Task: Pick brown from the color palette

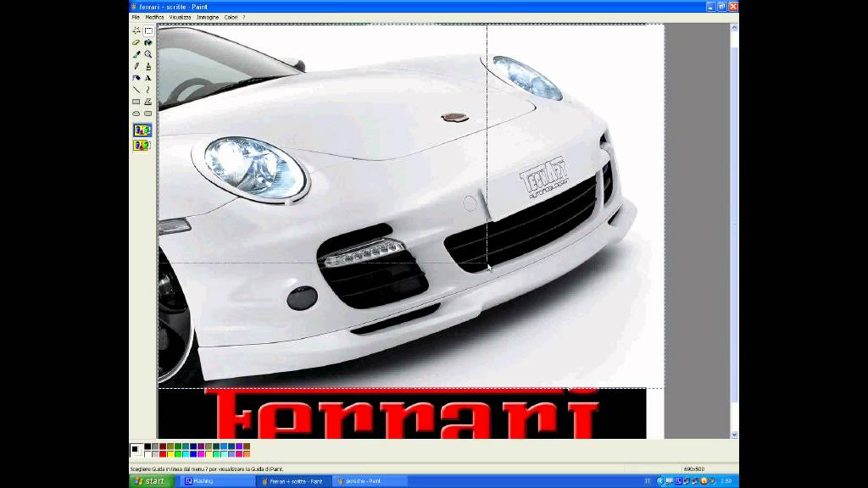Action: (247, 446)
